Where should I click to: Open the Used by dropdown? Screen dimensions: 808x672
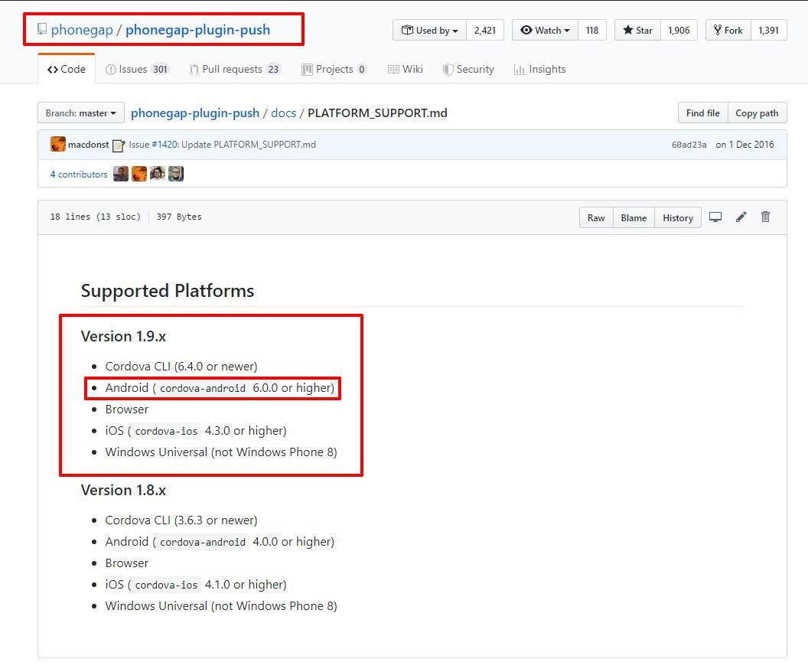pos(430,31)
